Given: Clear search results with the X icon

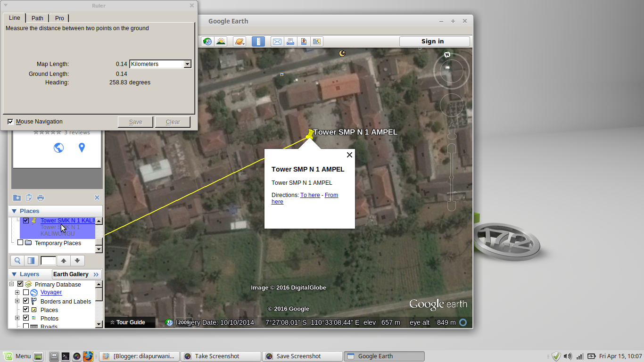Looking at the screenshot, I should tap(97, 197).
